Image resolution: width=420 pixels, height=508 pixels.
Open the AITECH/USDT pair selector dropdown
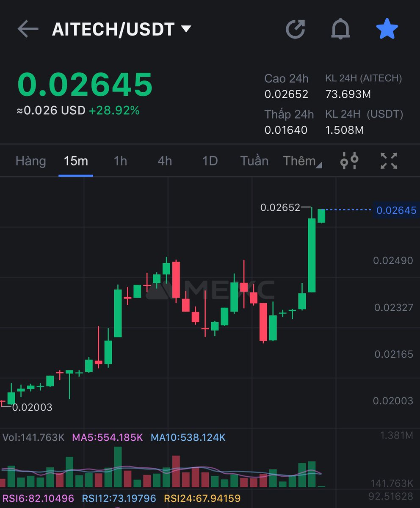tap(122, 29)
